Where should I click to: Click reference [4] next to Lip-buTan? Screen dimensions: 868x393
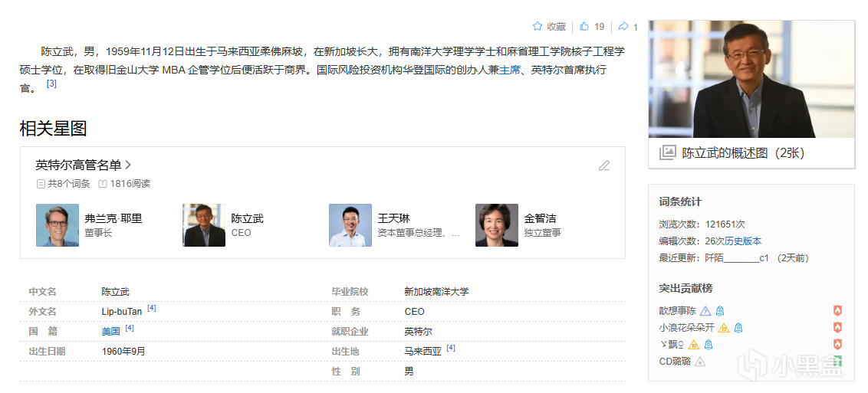pyautogui.click(x=152, y=308)
